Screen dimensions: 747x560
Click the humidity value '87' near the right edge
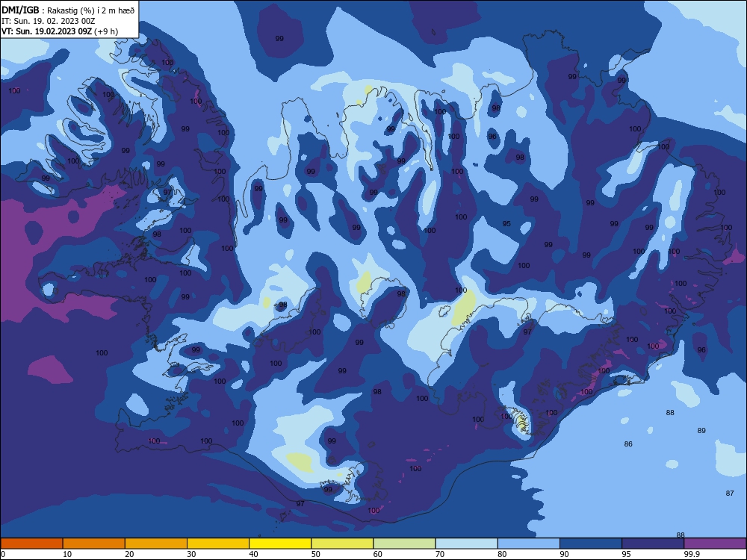click(730, 494)
